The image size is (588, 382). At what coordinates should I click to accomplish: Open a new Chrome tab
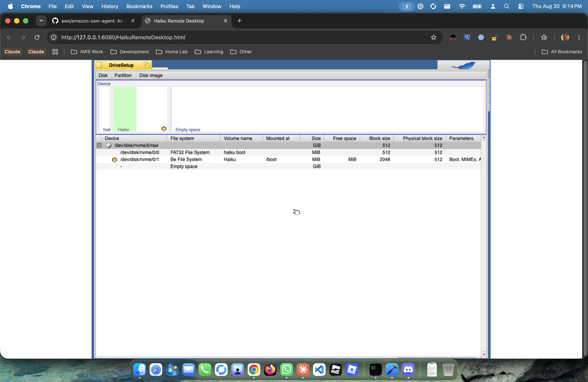coord(239,21)
